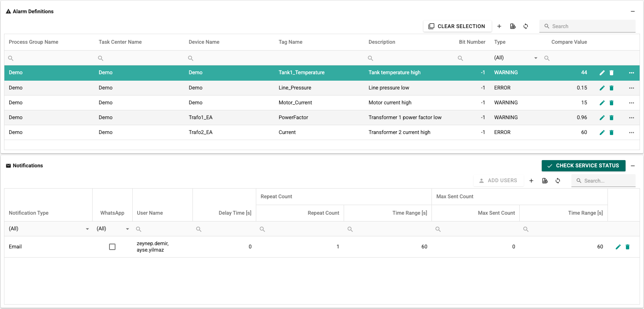The width and height of the screenshot is (644, 309).
Task: Delete the Motor_Current alarm
Action: tap(612, 103)
